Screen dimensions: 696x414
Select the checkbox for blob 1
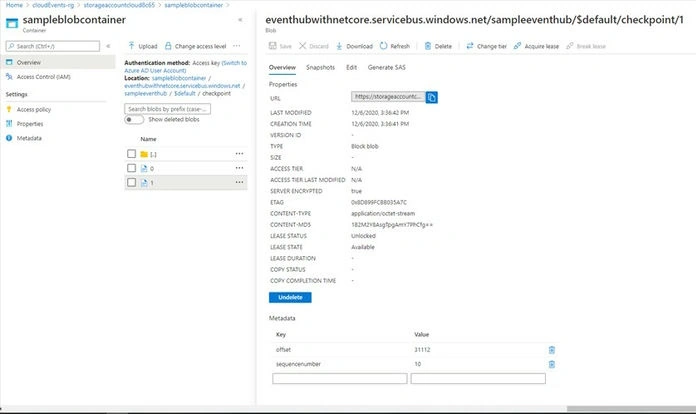tap(131, 182)
